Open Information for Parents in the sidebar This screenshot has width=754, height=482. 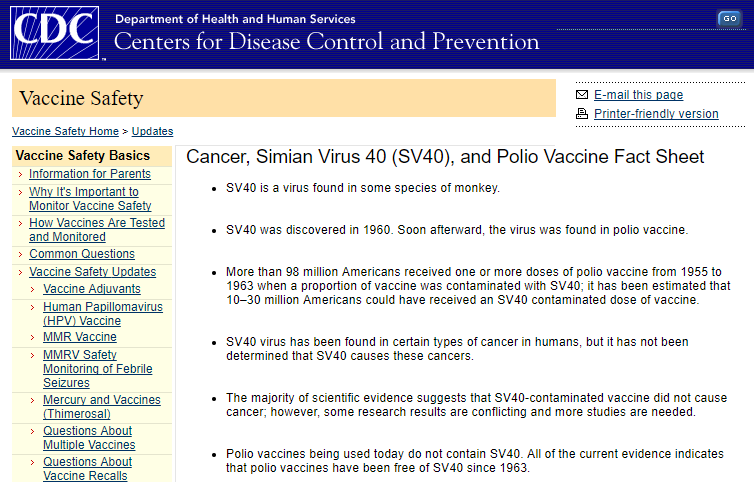(x=90, y=174)
